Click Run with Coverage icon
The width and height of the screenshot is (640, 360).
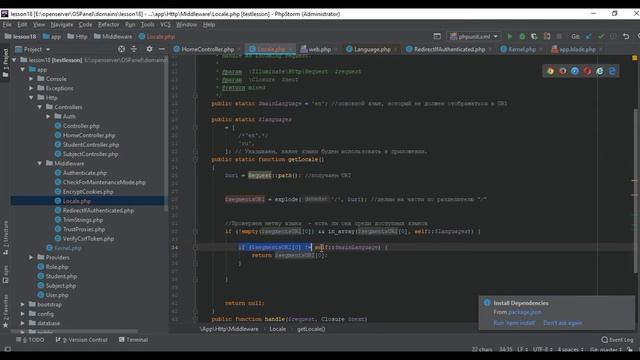coord(534,36)
